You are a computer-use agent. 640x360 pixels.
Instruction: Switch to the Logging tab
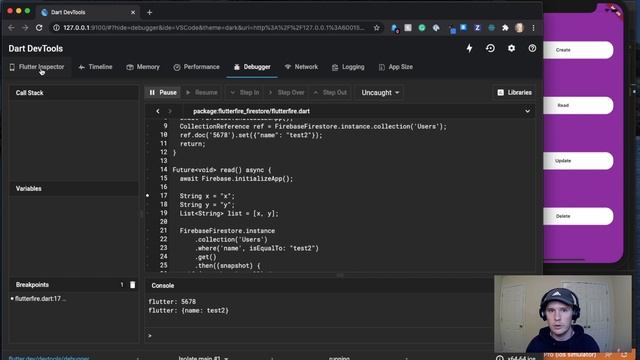tap(348, 67)
